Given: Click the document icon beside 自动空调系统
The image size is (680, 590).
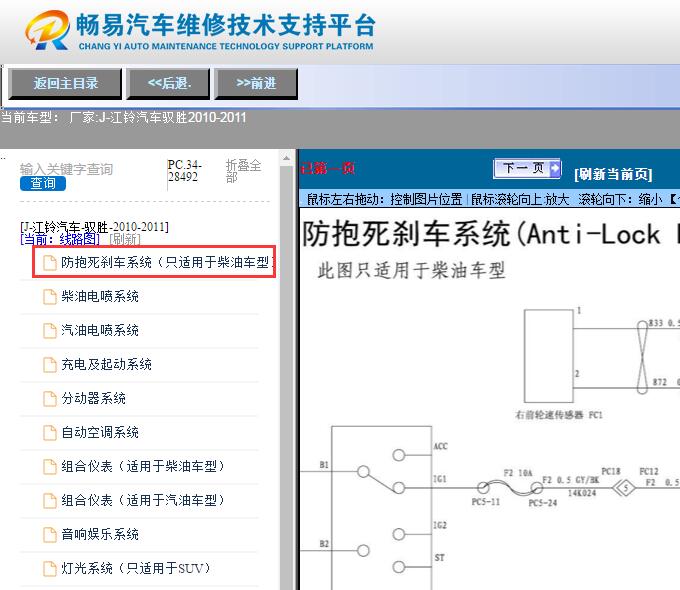Looking at the screenshot, I should pyautogui.click(x=50, y=433).
